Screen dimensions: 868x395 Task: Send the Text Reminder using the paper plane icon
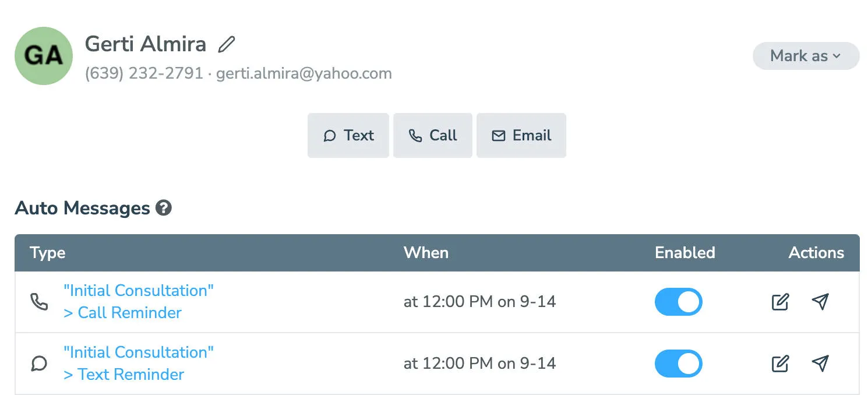pos(820,364)
